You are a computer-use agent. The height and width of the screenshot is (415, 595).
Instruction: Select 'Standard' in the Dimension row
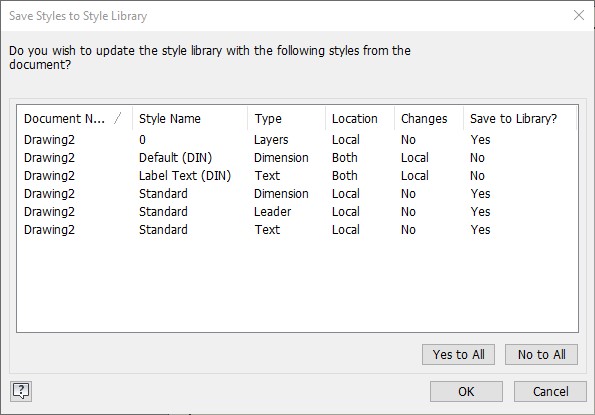tap(163, 193)
